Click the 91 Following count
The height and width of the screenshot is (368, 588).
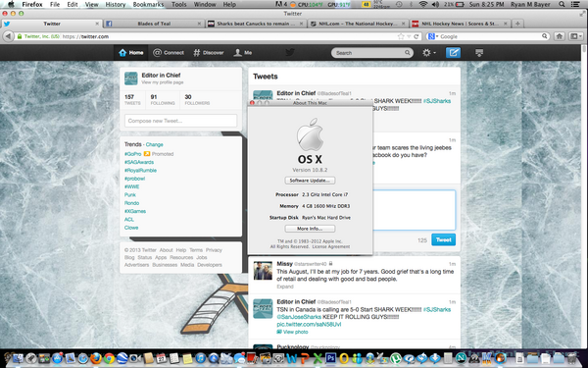coord(163,99)
